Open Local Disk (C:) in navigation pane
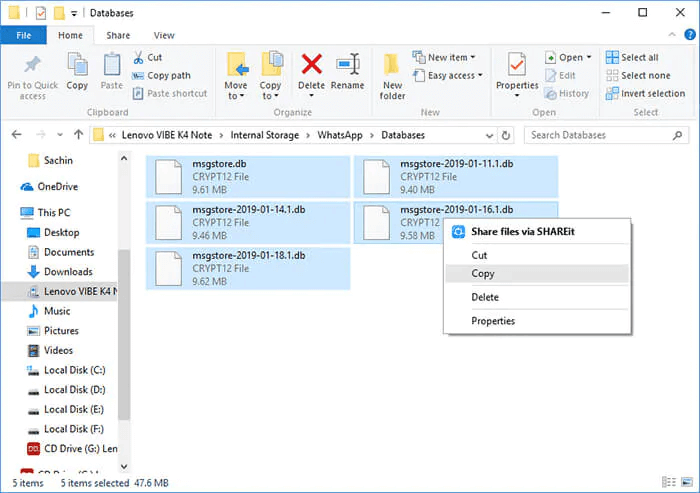 (x=66, y=370)
